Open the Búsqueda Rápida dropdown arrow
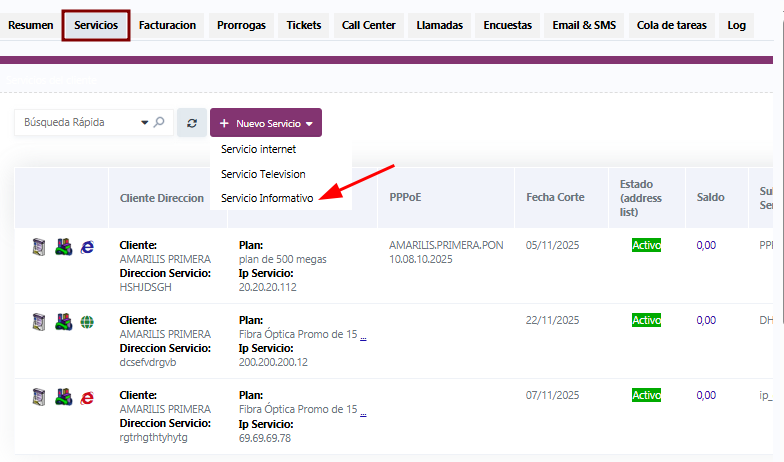This screenshot has width=784, height=462. [145, 123]
